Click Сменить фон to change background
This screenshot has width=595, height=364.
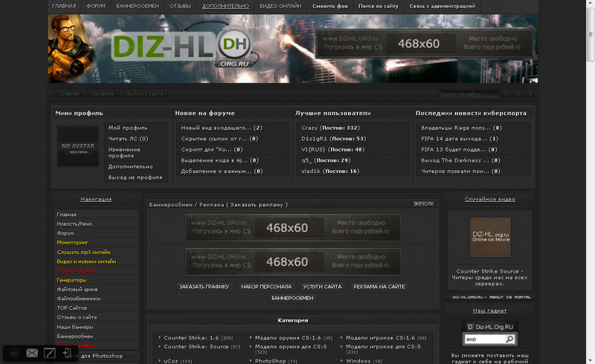(329, 6)
